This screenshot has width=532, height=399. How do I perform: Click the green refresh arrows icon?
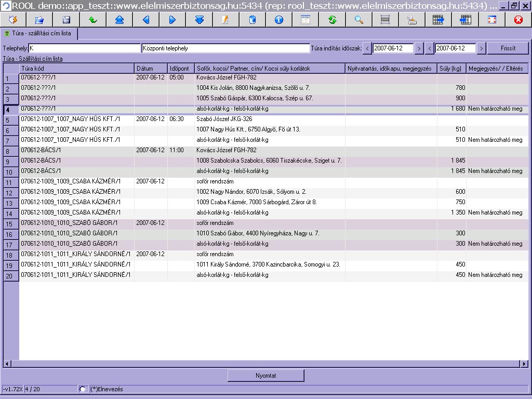click(332, 20)
